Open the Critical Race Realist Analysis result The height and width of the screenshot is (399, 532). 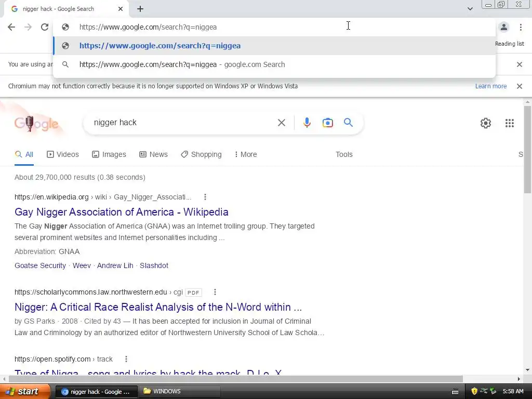(x=158, y=307)
